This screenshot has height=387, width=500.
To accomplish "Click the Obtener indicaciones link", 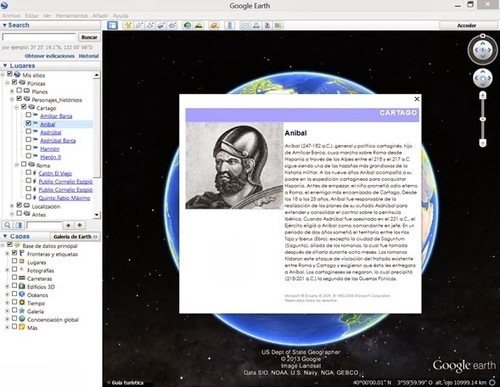I will tap(50, 56).
